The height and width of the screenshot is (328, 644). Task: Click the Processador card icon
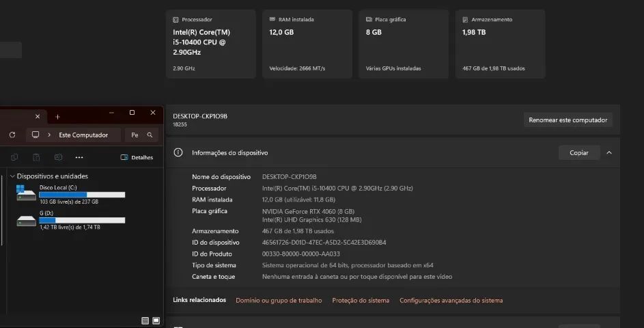[x=176, y=20]
